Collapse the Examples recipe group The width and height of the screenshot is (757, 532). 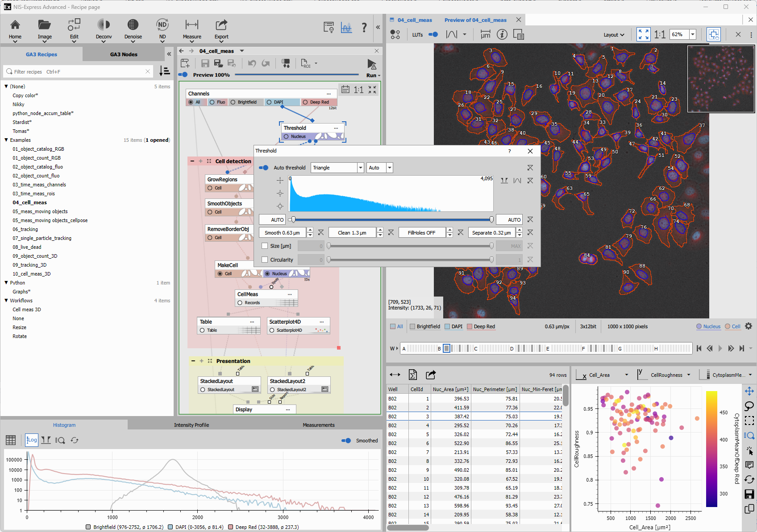[x=6, y=140]
